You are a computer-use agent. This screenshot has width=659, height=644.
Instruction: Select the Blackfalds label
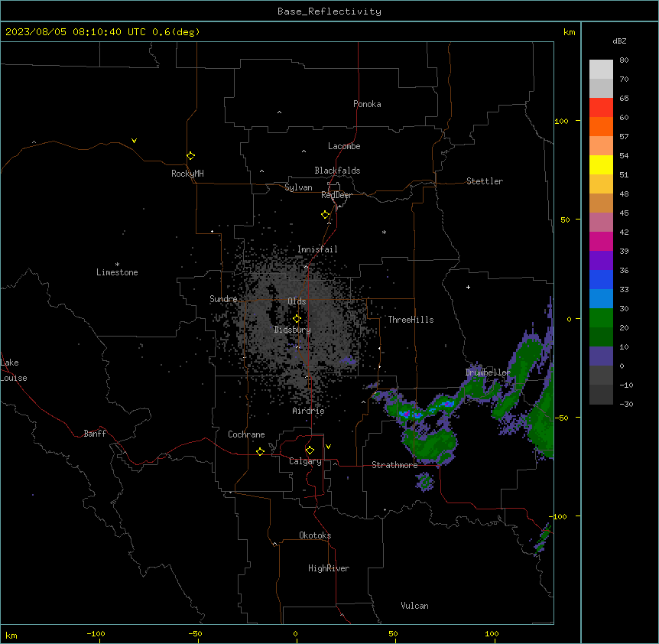click(337, 171)
